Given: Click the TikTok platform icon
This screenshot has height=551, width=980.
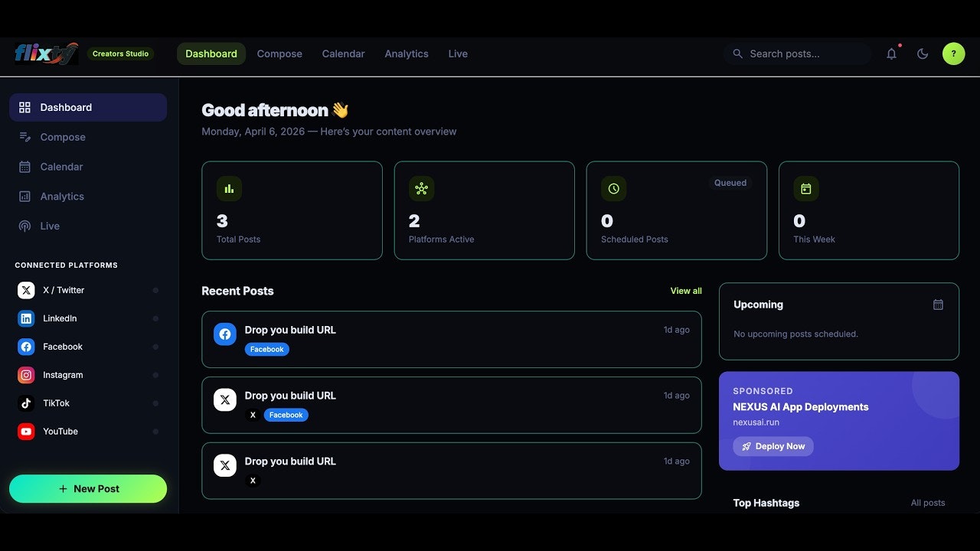Looking at the screenshot, I should tap(26, 403).
